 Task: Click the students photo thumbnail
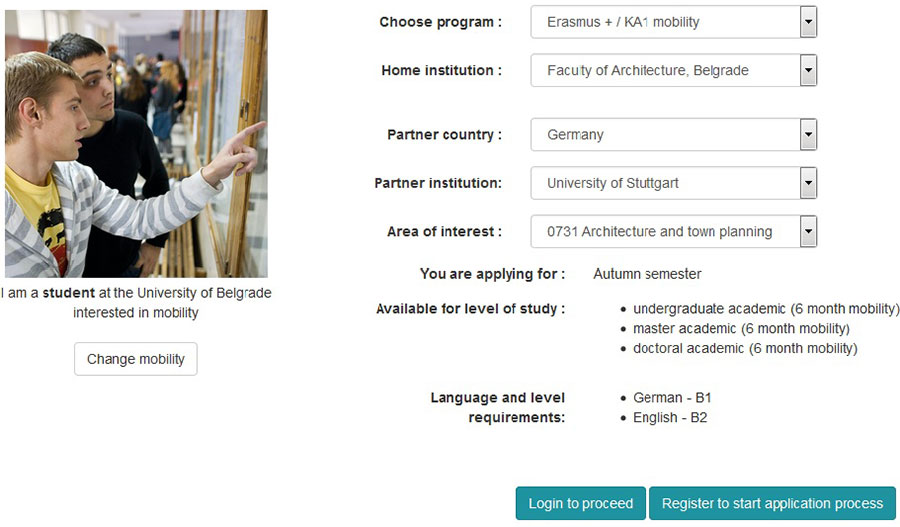coord(136,144)
